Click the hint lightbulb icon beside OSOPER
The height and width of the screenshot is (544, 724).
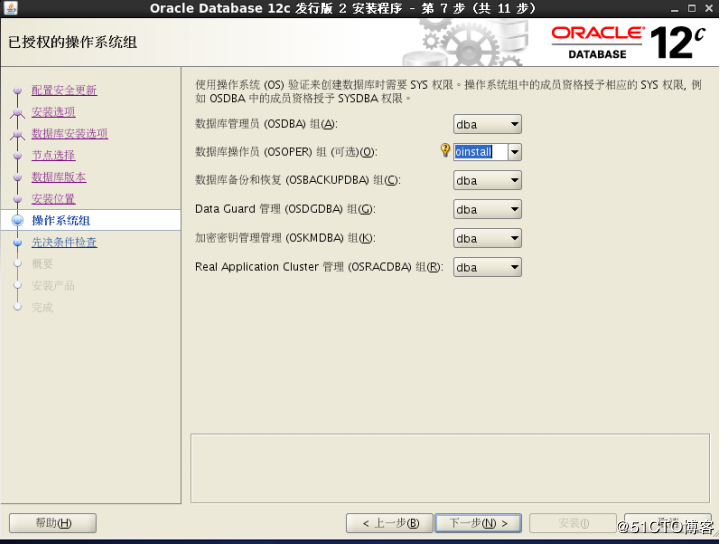pyautogui.click(x=445, y=150)
